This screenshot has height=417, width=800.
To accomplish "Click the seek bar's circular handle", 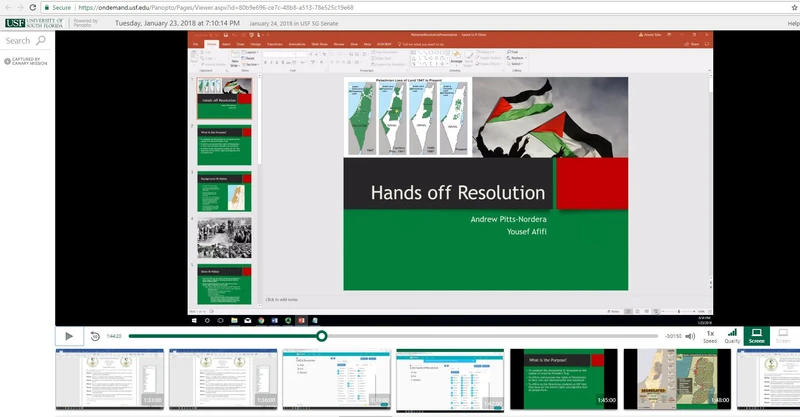I will click(322, 336).
